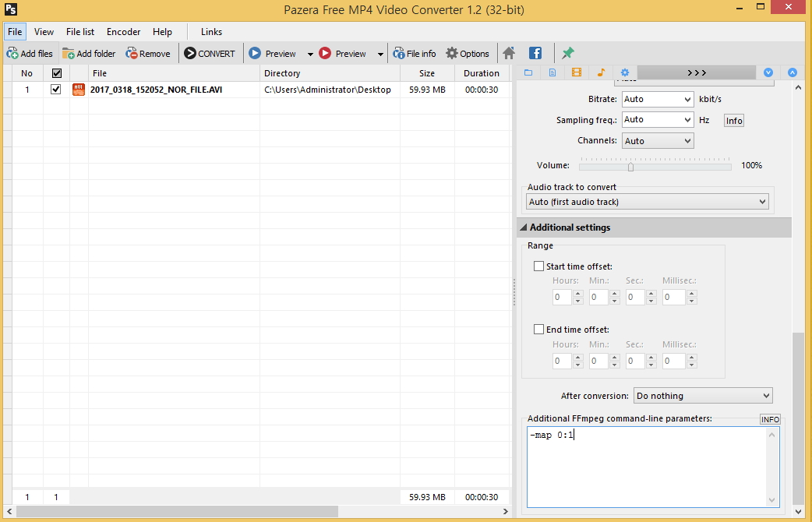
Task: Enable the End time offset checkbox
Action: (x=538, y=330)
